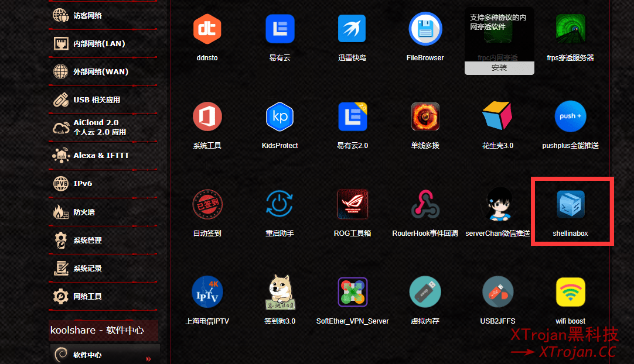Open the SoftEther_VPN_Server icon

pyautogui.click(x=352, y=292)
